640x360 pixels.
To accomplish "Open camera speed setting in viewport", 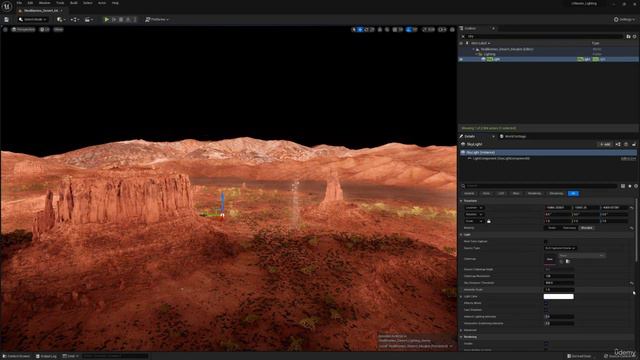I will pos(442,29).
